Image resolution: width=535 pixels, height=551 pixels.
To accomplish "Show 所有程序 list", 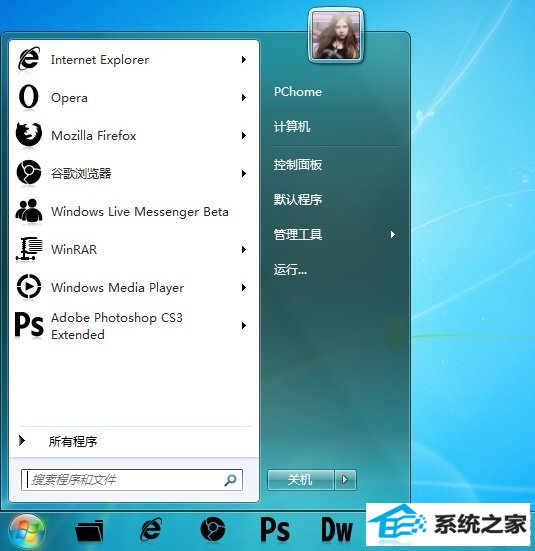I will click(x=73, y=441).
